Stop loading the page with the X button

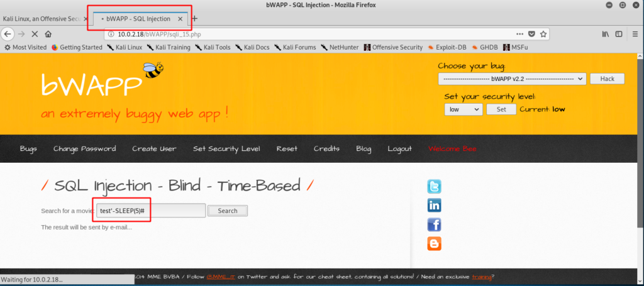click(35, 34)
